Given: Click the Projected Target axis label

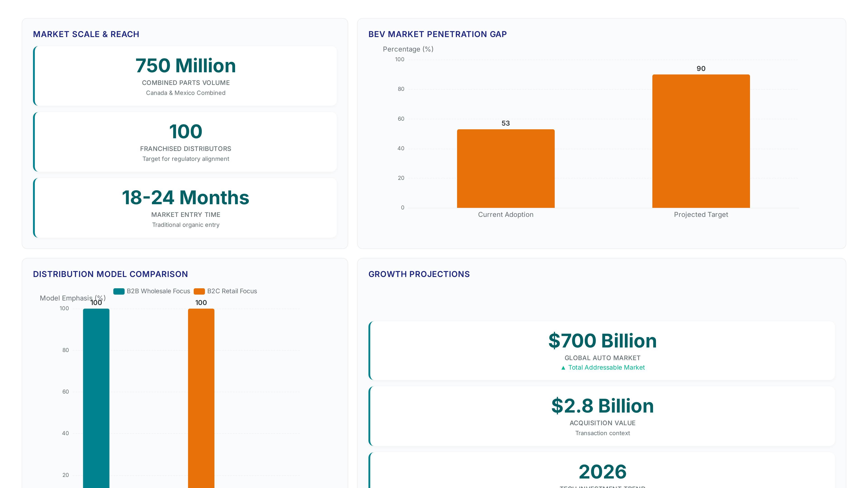Looking at the screenshot, I should 701,215.
